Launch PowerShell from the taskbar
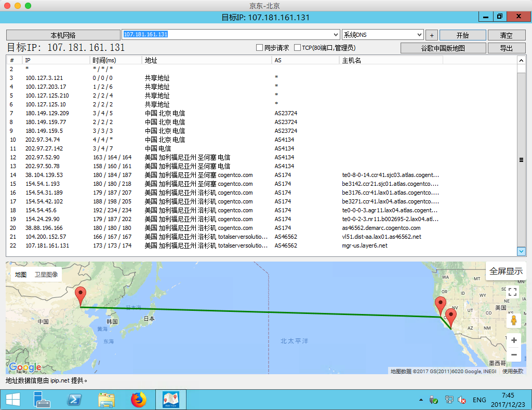The image size is (532, 410). 74,400
